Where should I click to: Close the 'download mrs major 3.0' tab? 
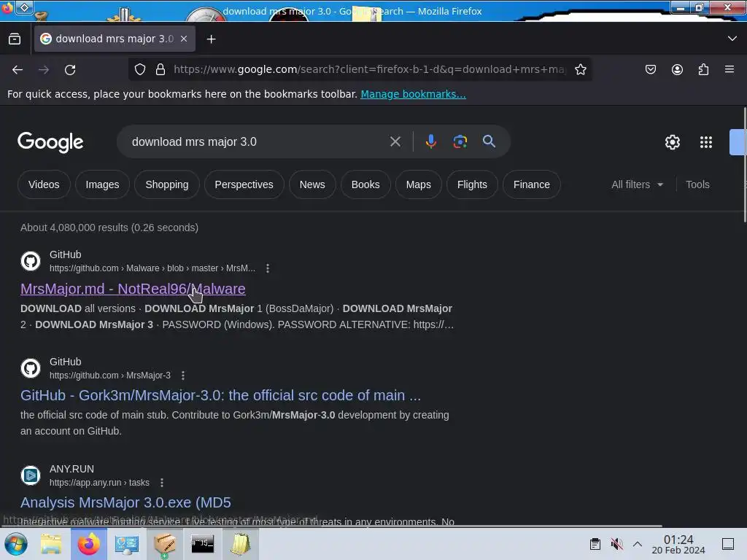[184, 39]
